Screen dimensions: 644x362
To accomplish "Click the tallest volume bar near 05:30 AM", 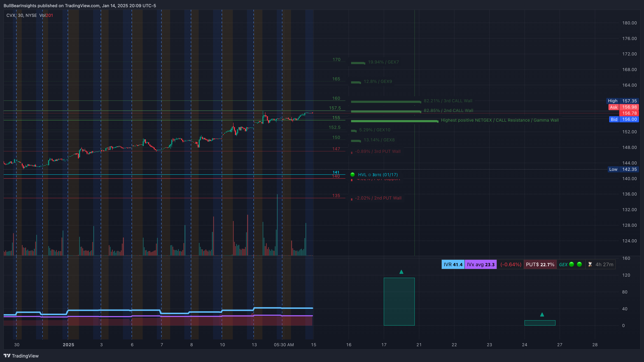I will (277, 225).
